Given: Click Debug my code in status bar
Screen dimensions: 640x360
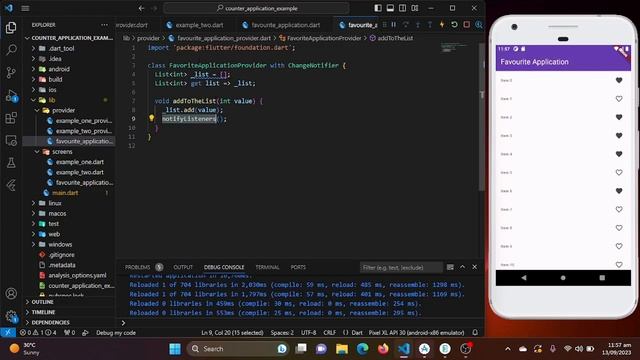Looking at the screenshot, I should [x=116, y=333].
